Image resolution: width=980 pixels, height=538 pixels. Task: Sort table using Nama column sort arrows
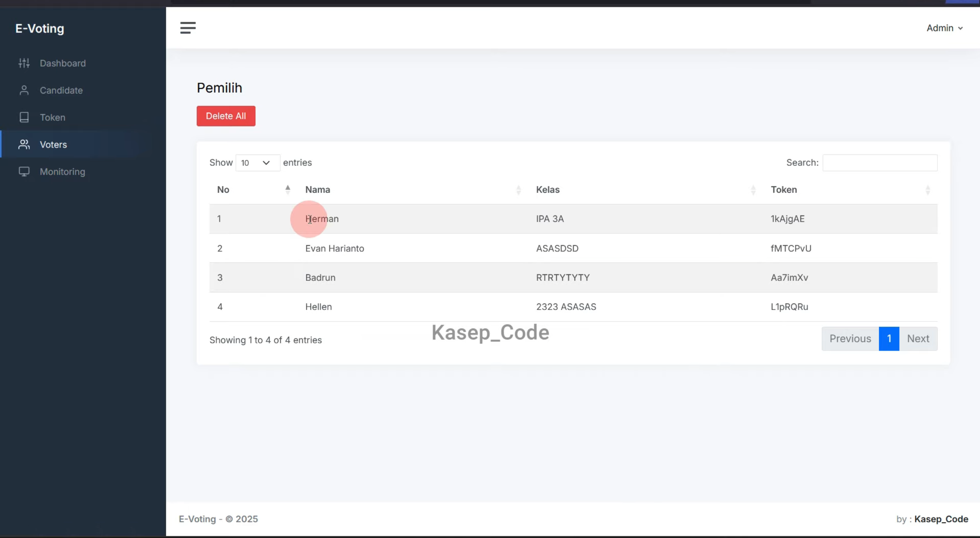click(x=519, y=190)
